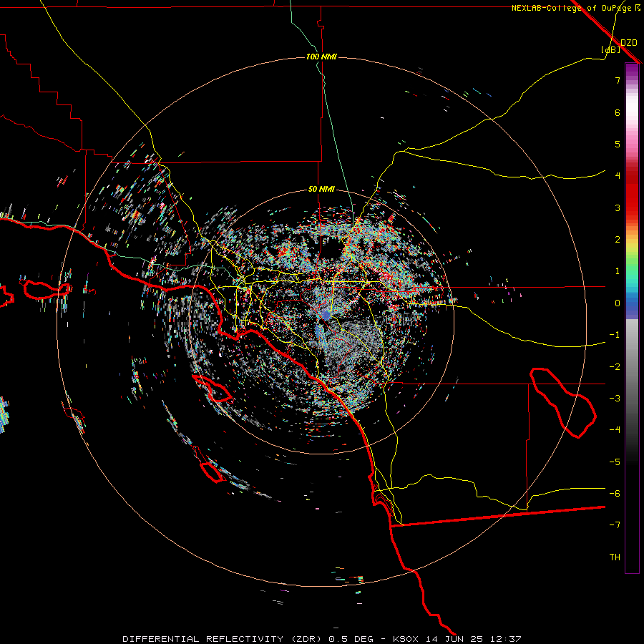This screenshot has height=644, width=644.
Task: Select the -1 value on the scale
Action: (615, 335)
